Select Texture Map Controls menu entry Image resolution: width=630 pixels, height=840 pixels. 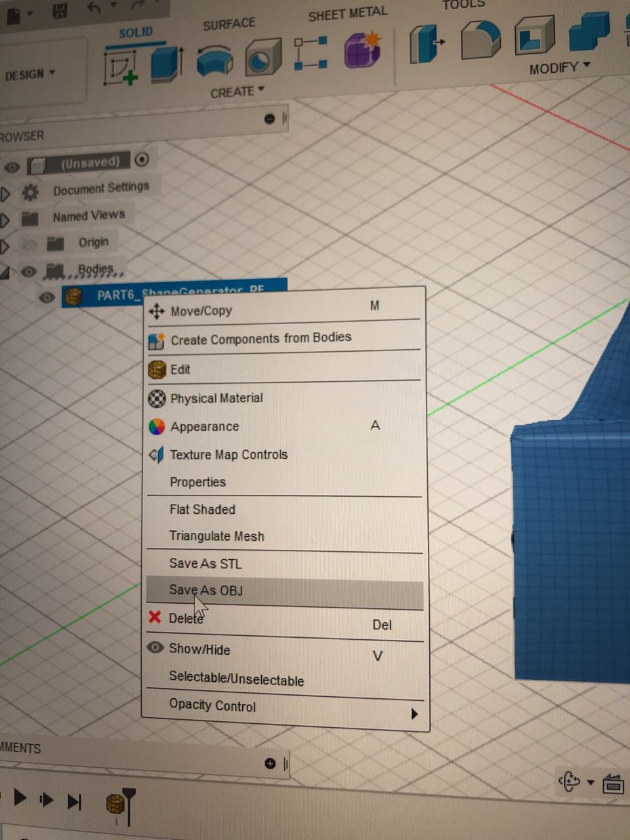[285, 454]
